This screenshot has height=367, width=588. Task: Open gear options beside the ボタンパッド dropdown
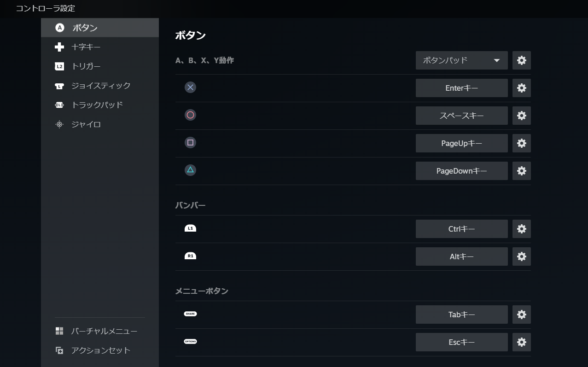(x=521, y=60)
